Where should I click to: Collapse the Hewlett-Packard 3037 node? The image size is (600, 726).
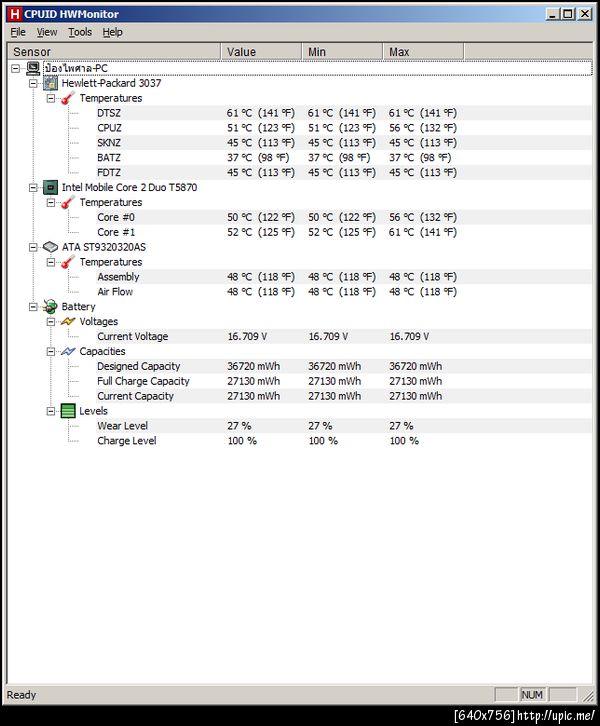[x=33, y=83]
